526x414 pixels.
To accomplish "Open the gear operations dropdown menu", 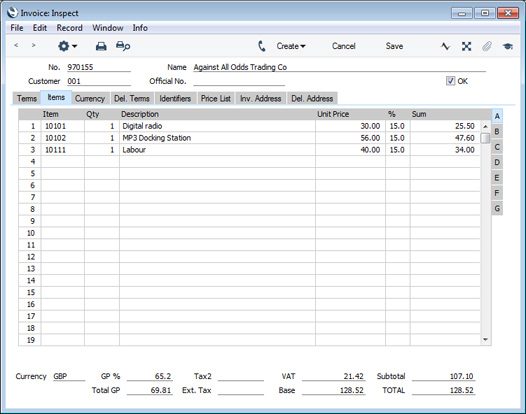I will pyautogui.click(x=67, y=46).
